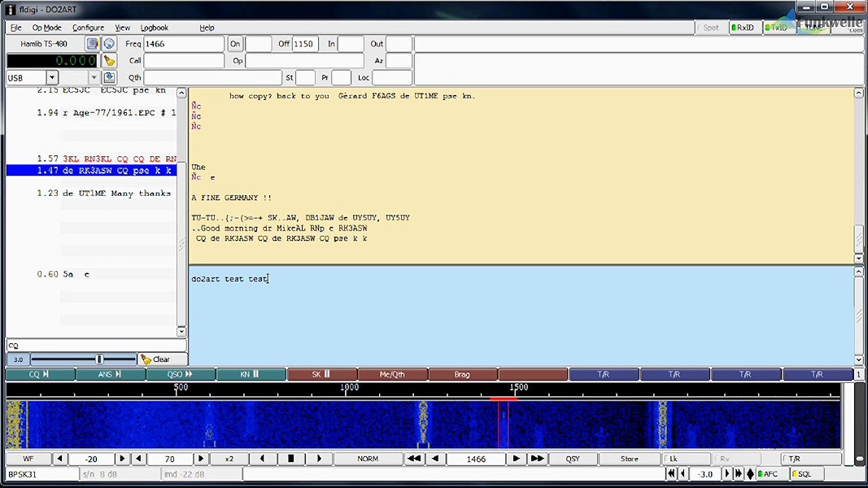Open the USB mode dropdown
This screenshot has width=868, height=488.
[x=52, y=78]
